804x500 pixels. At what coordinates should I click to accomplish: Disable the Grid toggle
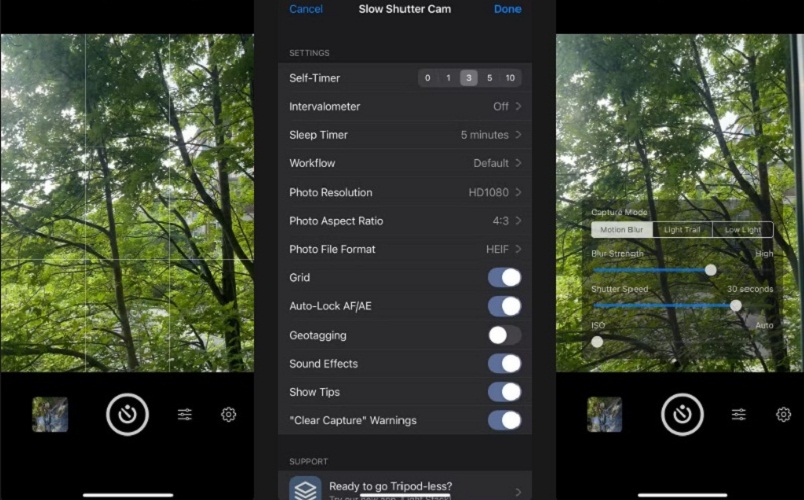[x=504, y=278]
